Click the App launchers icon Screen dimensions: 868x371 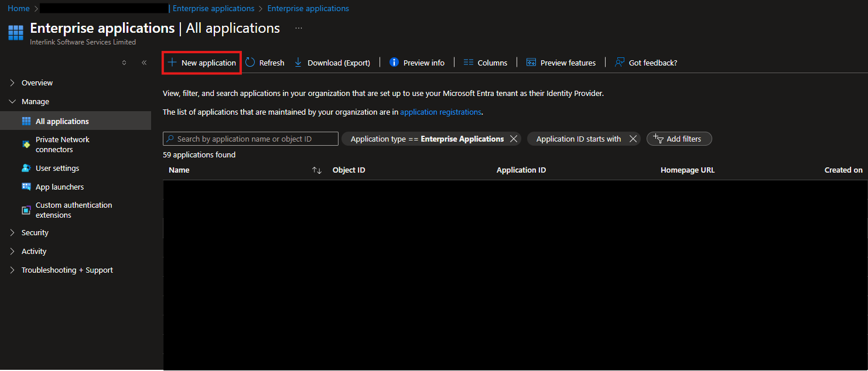pyautogui.click(x=26, y=187)
